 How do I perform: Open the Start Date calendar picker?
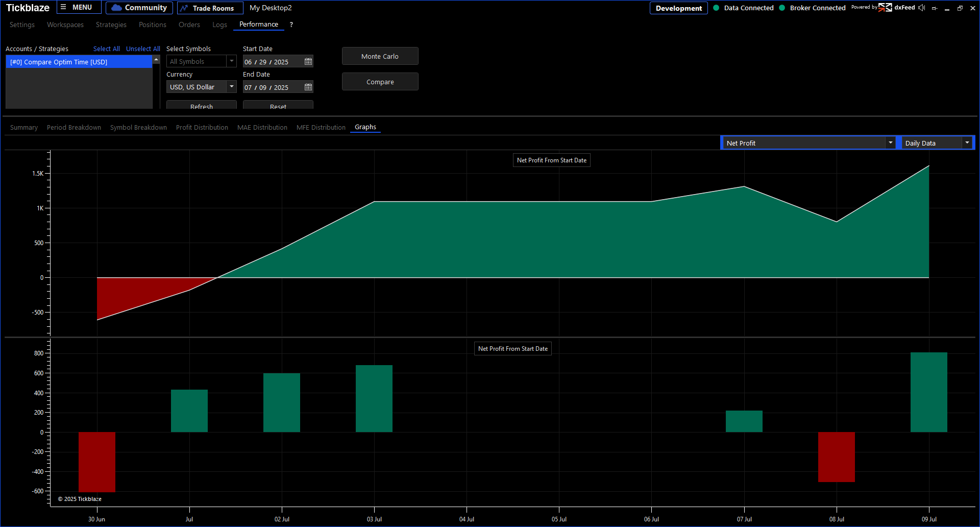(x=308, y=62)
